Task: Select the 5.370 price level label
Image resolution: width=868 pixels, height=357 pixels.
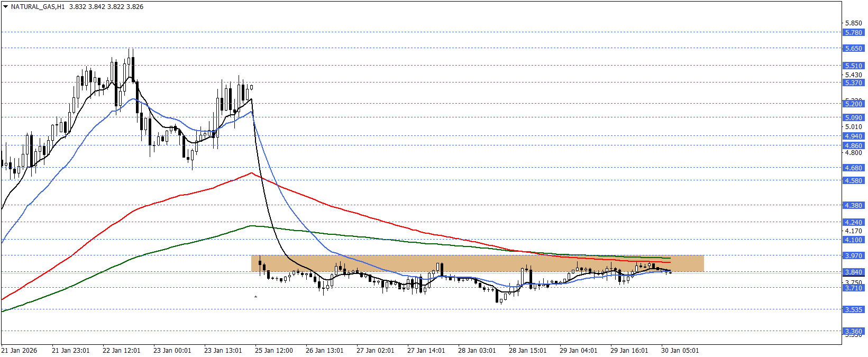Action: 853,83
